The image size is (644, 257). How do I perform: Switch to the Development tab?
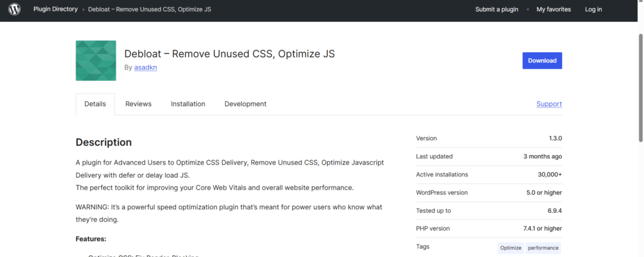pos(245,104)
